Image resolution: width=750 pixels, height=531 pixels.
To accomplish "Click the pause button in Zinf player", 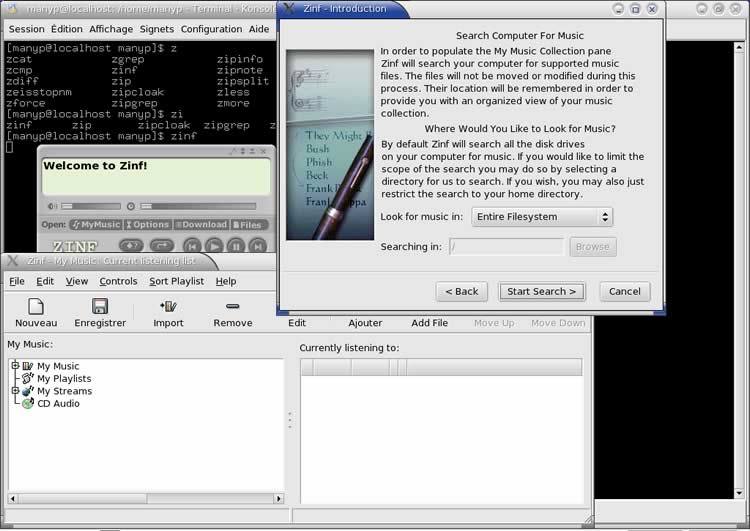I will click(236, 246).
